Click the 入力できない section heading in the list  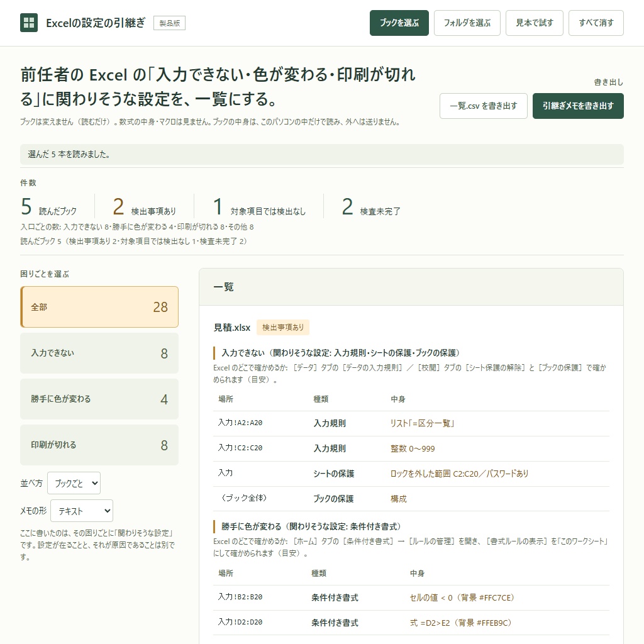click(340, 353)
